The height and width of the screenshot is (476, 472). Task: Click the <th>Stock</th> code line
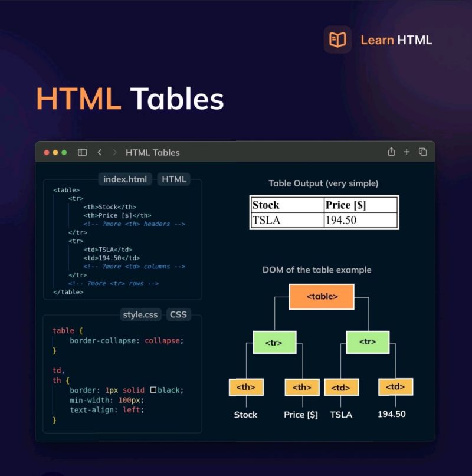[110, 207]
